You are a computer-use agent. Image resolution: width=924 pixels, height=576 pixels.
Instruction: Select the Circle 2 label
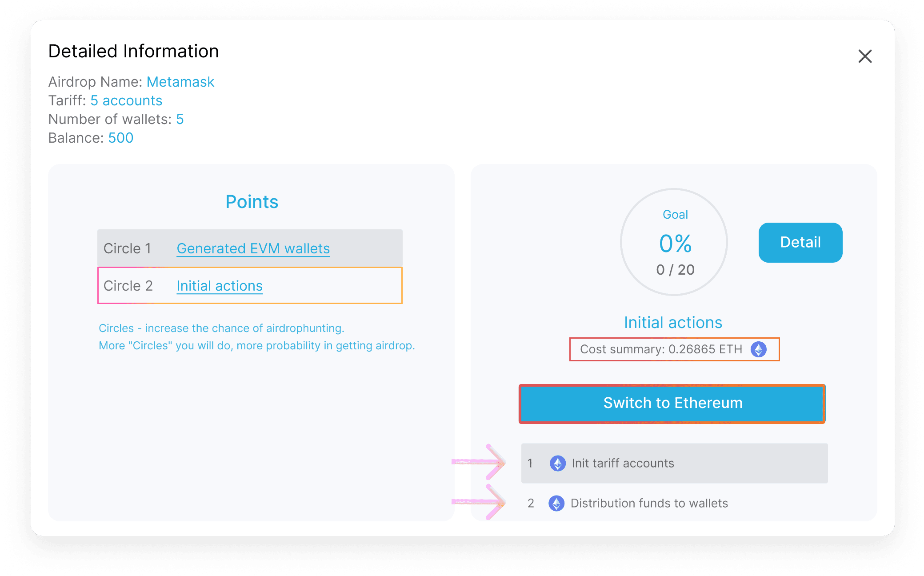coord(128,286)
